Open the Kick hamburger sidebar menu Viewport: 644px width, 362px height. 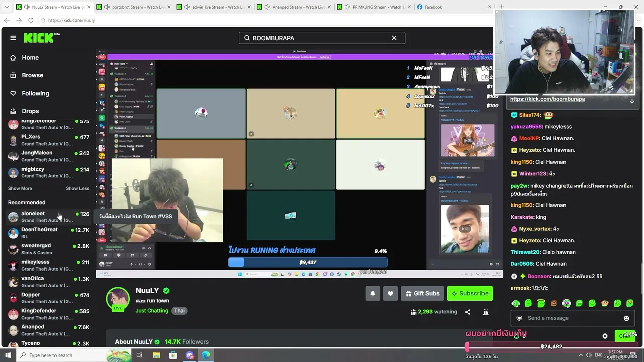click(x=13, y=38)
